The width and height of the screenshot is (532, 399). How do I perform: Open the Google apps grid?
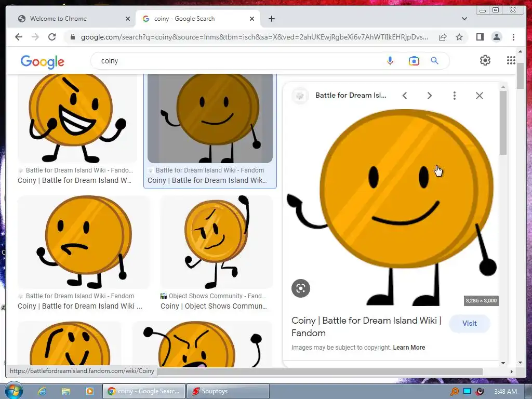point(511,60)
